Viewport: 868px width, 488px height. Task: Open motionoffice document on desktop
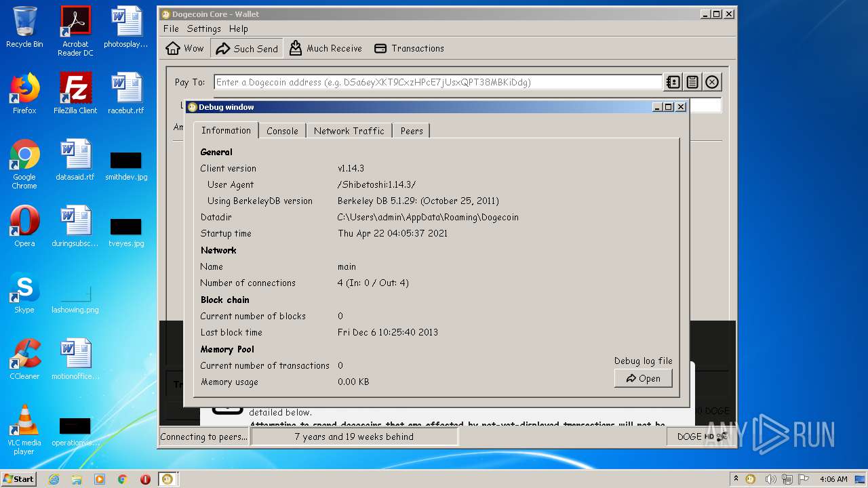click(75, 359)
